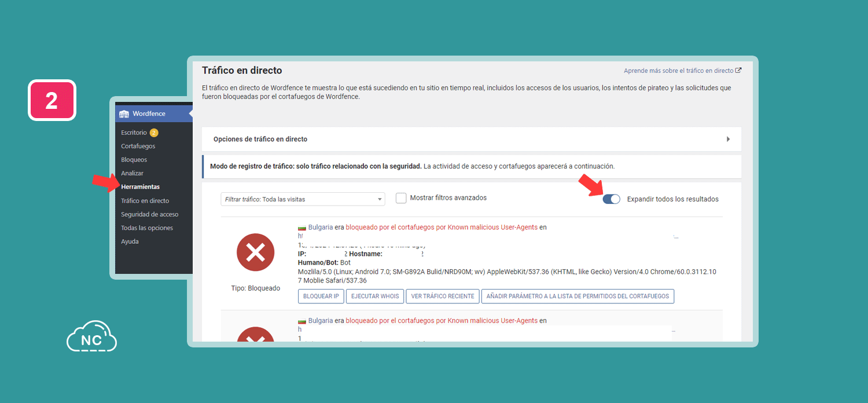Select Tráfico en directo sidebar item

[145, 201]
